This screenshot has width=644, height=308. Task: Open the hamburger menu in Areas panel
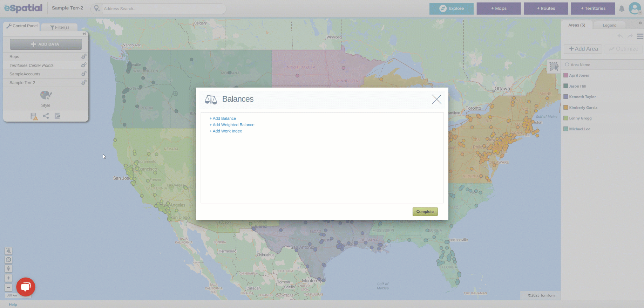[x=640, y=36]
